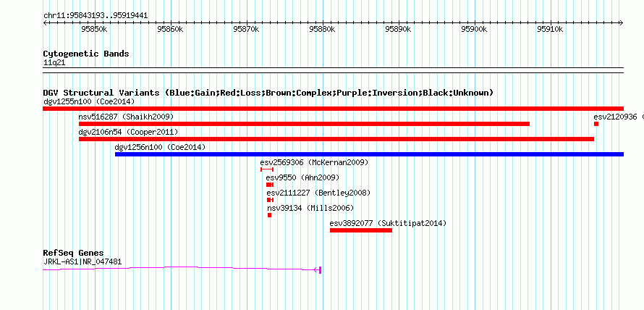
Task: Click the esv2111227 (Bentley2008) red marker
Action: (270, 200)
